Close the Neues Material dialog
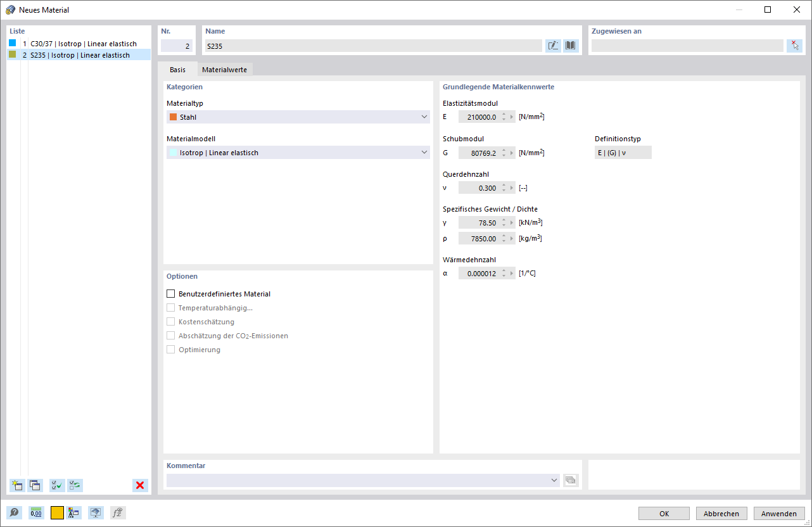 click(x=797, y=10)
